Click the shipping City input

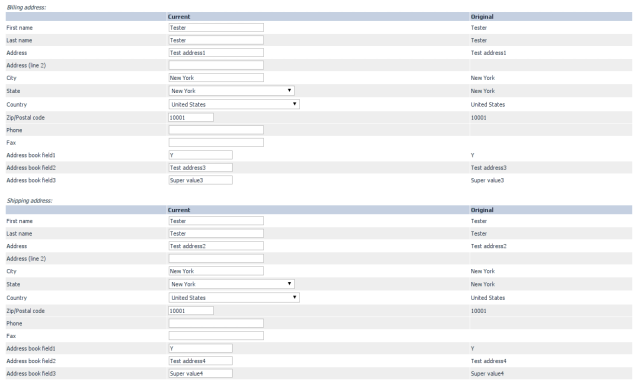tap(216, 271)
